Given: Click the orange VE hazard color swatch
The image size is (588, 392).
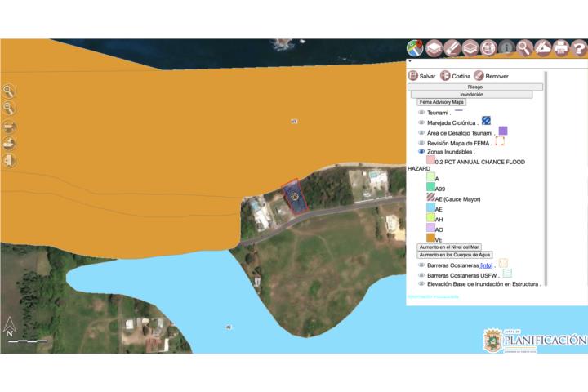Looking at the screenshot, I should 430,238.
